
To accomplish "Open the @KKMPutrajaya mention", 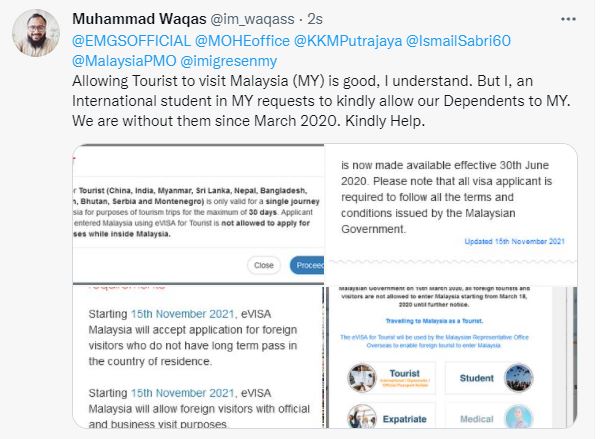I will (348, 41).
